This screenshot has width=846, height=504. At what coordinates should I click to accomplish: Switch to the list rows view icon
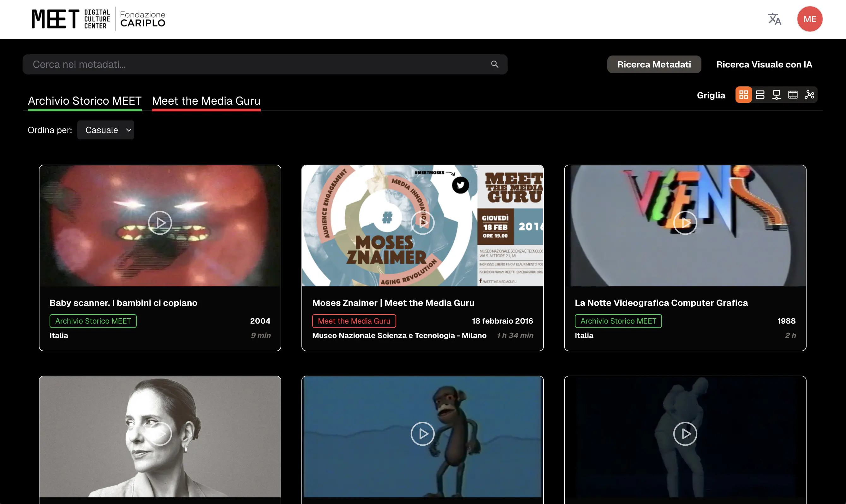tap(760, 95)
